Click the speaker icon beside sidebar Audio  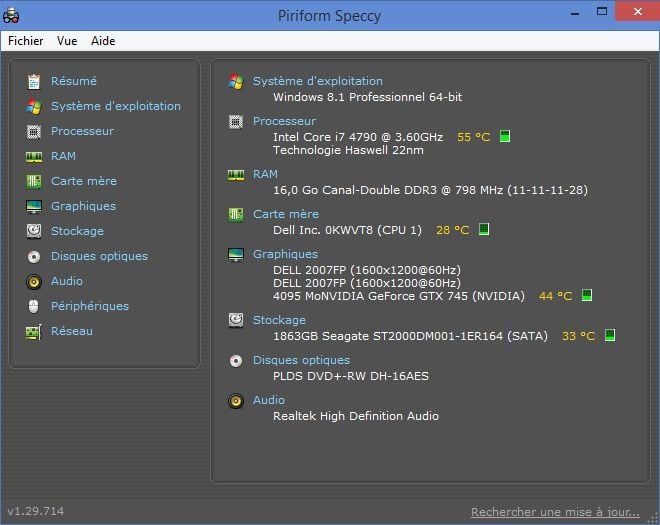tap(34, 282)
